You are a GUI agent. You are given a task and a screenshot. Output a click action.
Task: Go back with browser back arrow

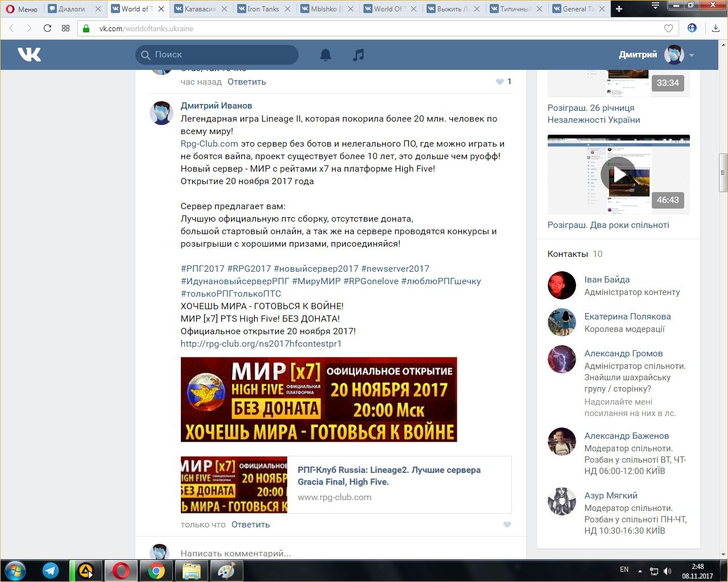click(11, 28)
